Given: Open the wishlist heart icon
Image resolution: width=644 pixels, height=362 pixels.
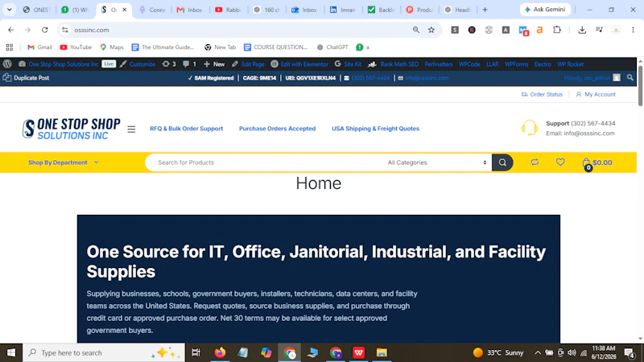Looking at the screenshot, I should 560,162.
